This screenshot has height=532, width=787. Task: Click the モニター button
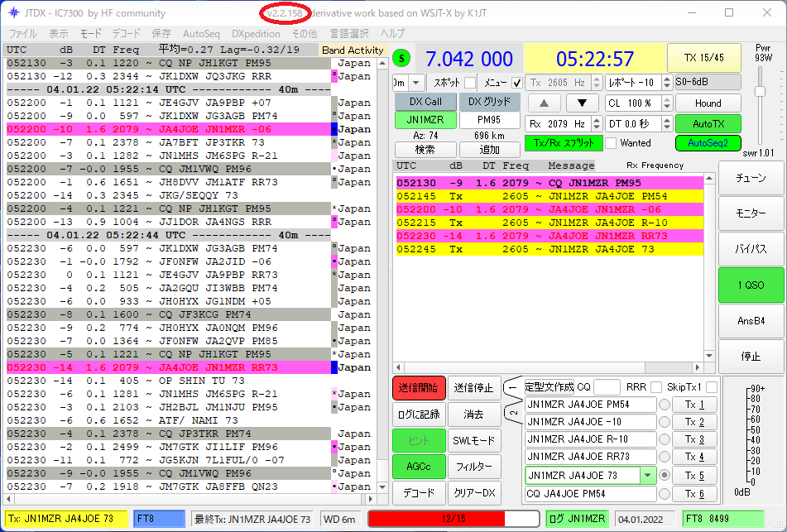tap(751, 213)
